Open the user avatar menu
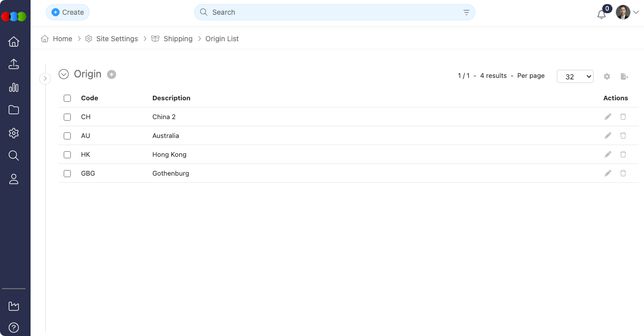 pyautogui.click(x=627, y=12)
